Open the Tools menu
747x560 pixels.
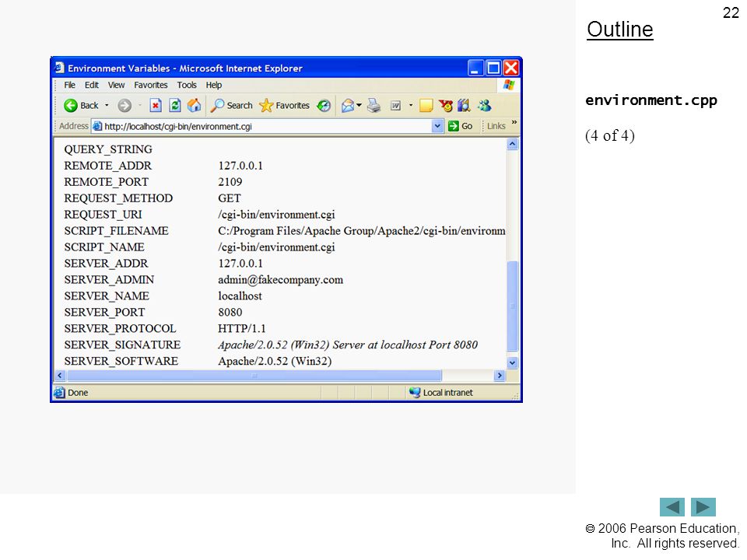coord(187,85)
